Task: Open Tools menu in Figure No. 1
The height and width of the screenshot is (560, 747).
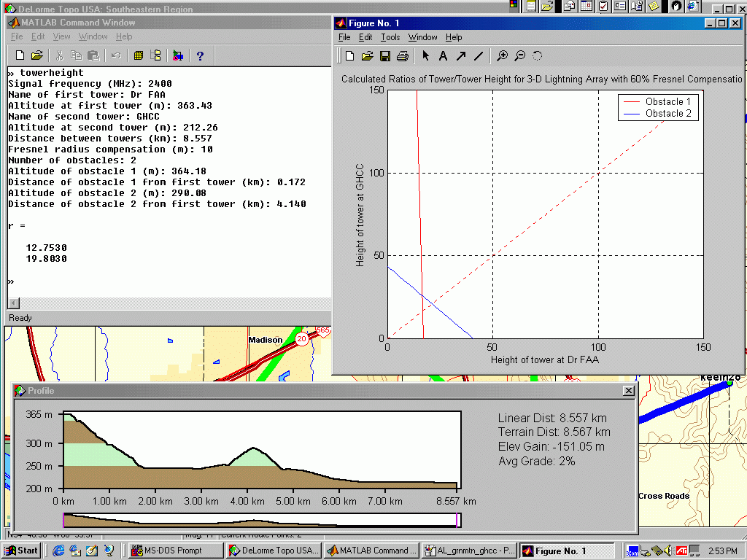Action: click(x=390, y=37)
